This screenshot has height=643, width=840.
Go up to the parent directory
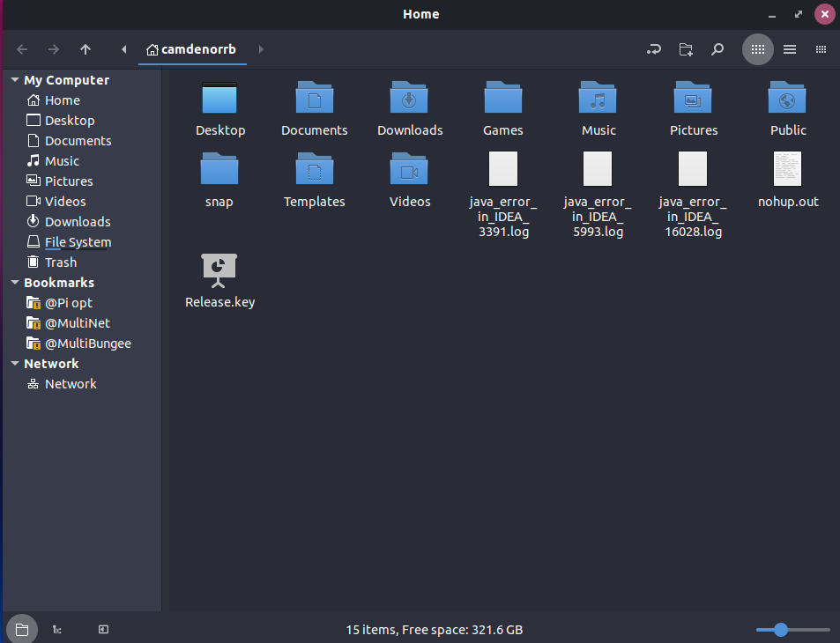point(85,49)
